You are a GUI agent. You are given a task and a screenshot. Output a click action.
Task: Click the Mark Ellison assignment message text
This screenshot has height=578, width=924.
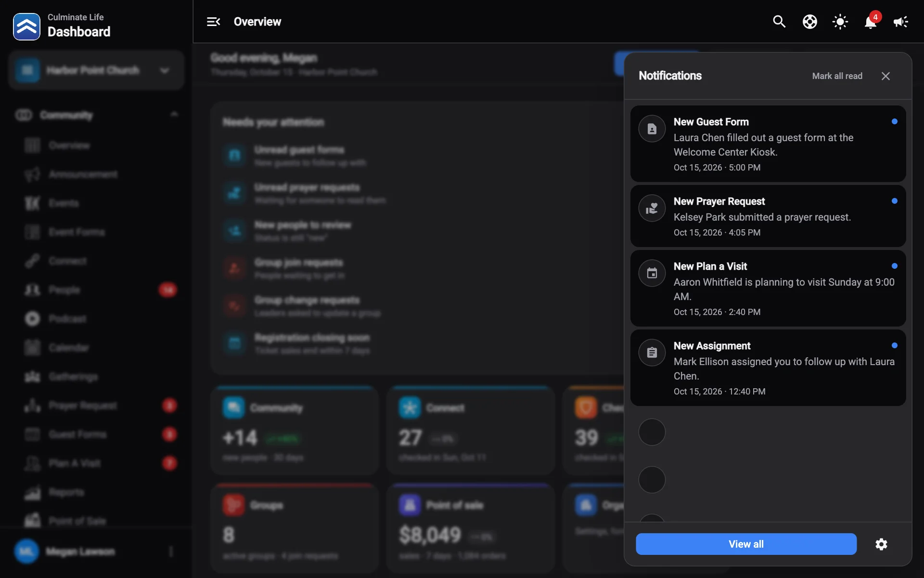[784, 368]
